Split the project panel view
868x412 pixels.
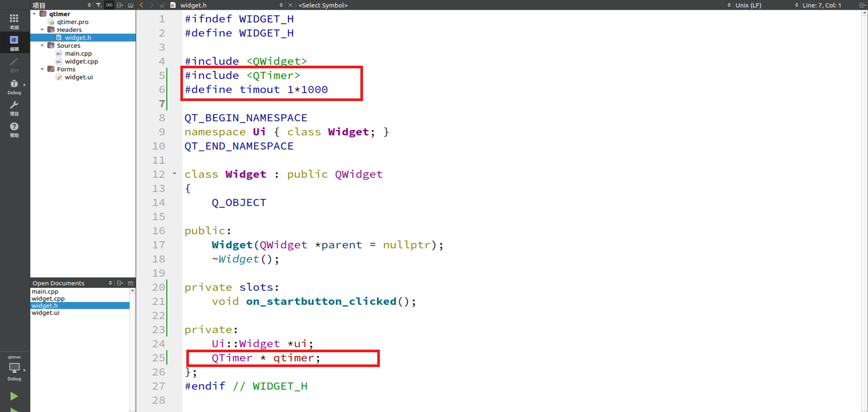(120, 5)
